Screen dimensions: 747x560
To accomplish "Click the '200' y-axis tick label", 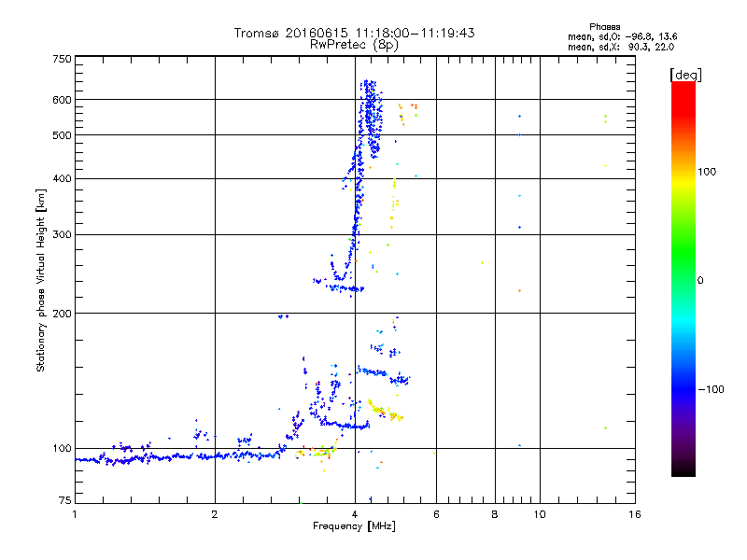I will (x=62, y=314).
